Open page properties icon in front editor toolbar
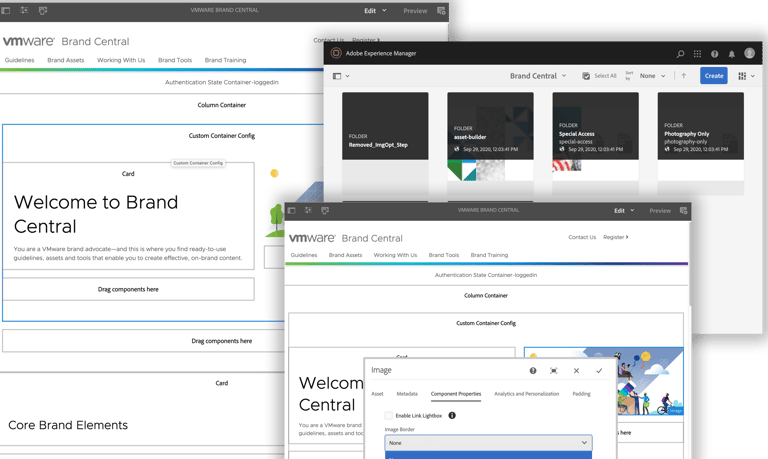 308,210
